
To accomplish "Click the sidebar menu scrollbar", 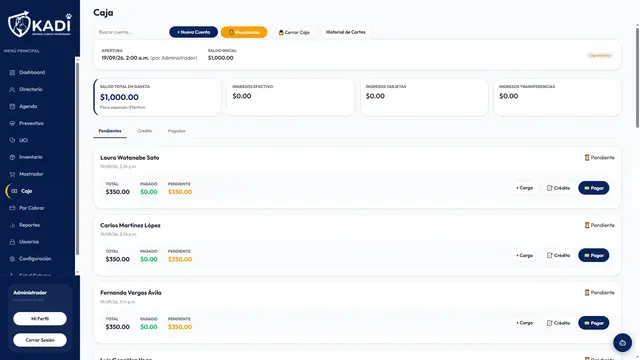I will 78,159.
